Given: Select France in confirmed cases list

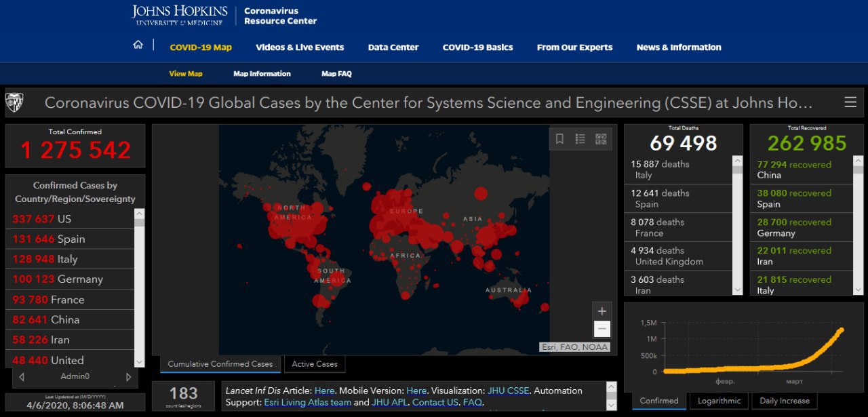Looking at the screenshot, I should click(71, 300).
